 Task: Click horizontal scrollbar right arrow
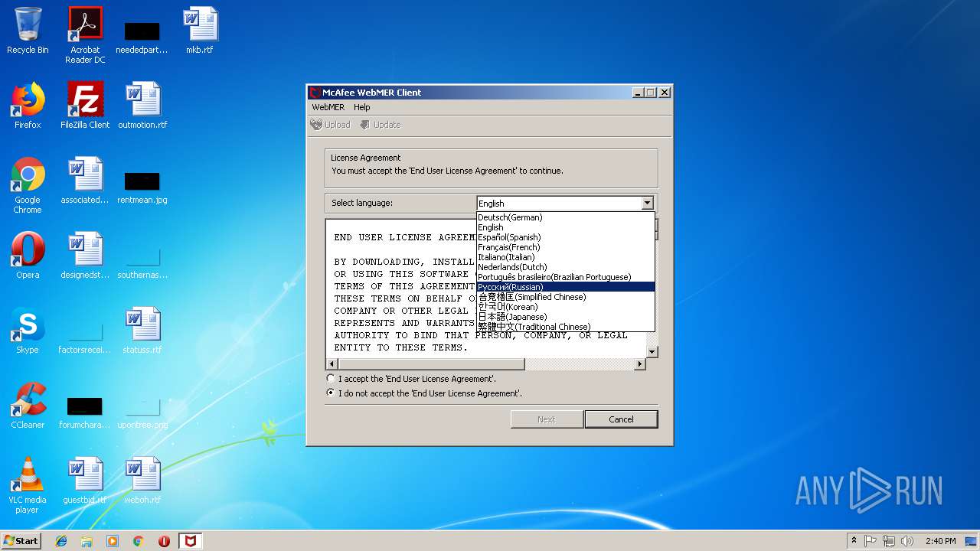(x=640, y=364)
